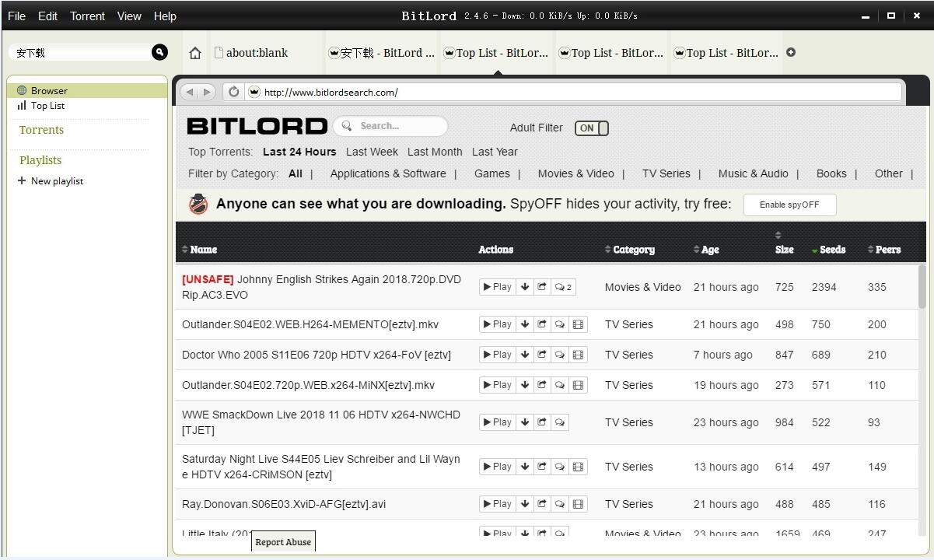This screenshot has height=560, width=934.
Task: Click the Report Abuse button
Action: (283, 541)
